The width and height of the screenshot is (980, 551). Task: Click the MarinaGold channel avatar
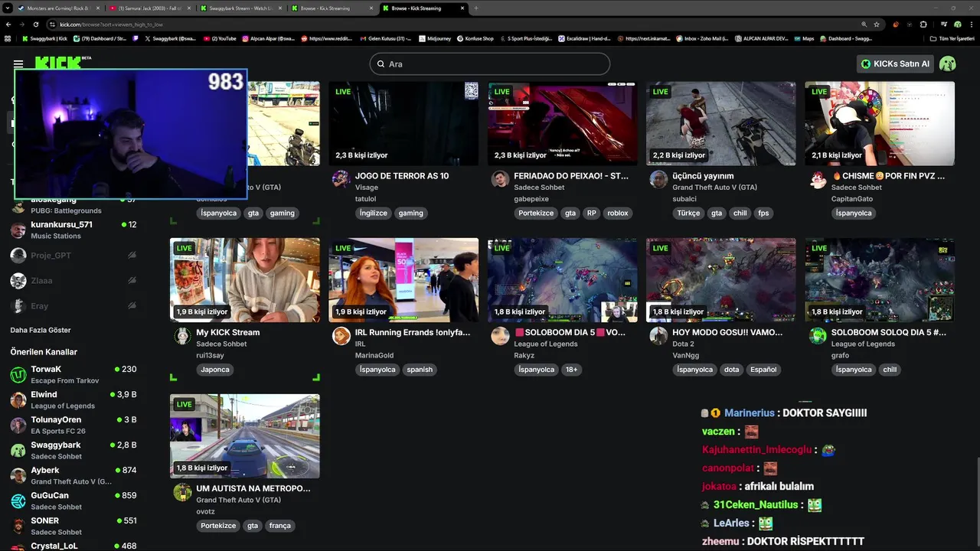click(341, 336)
